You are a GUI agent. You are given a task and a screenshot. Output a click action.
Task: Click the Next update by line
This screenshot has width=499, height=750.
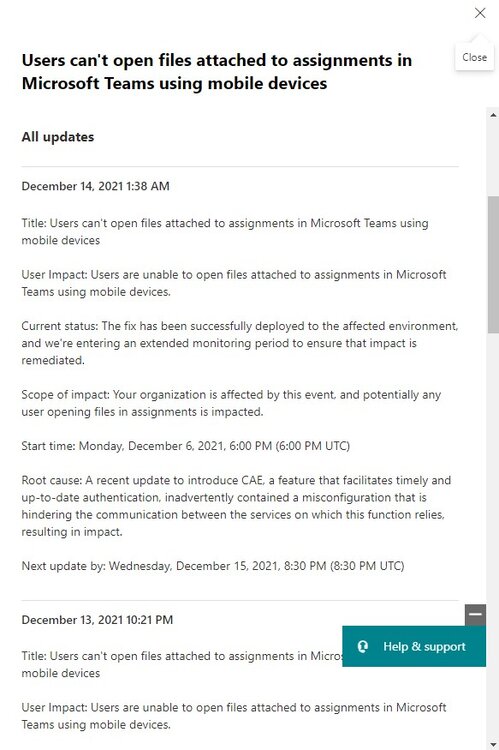[x=213, y=566]
